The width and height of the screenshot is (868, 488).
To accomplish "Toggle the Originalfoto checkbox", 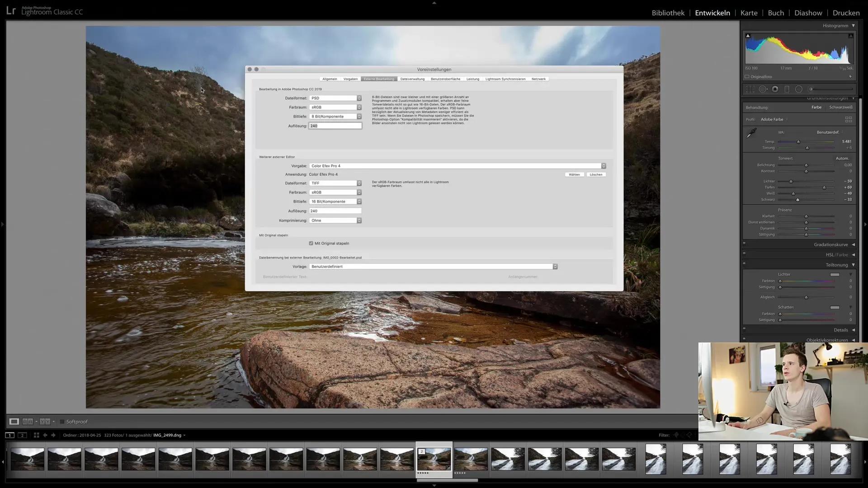I will (747, 76).
